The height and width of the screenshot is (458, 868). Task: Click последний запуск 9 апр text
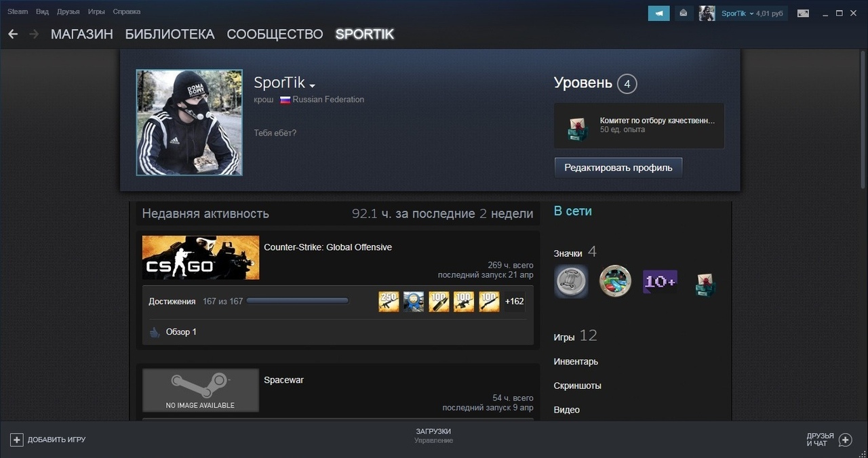point(488,408)
